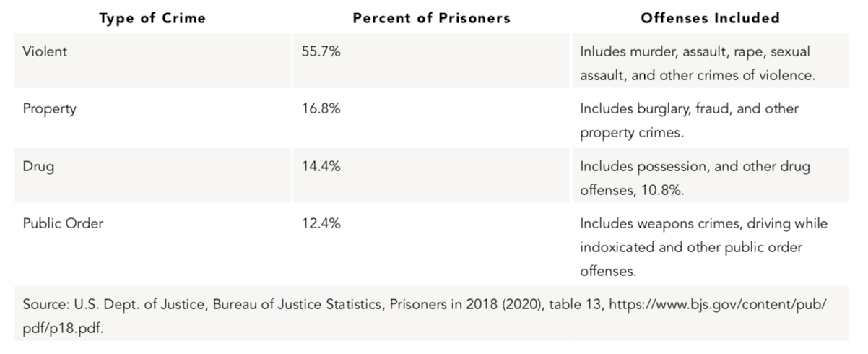Select the 'Violent' crime type cell
This screenshot has width=868, height=354.
[x=45, y=52]
